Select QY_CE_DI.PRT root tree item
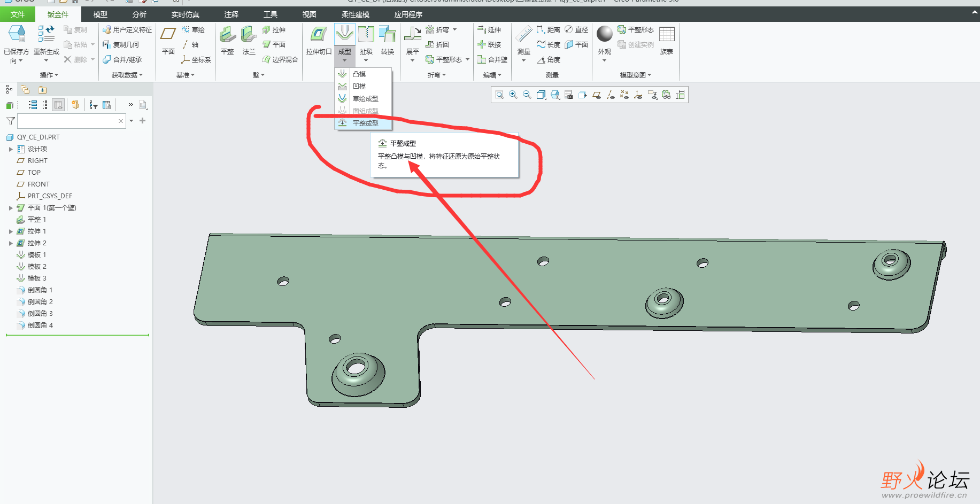Screen dimensions: 980x504 (x=33, y=137)
